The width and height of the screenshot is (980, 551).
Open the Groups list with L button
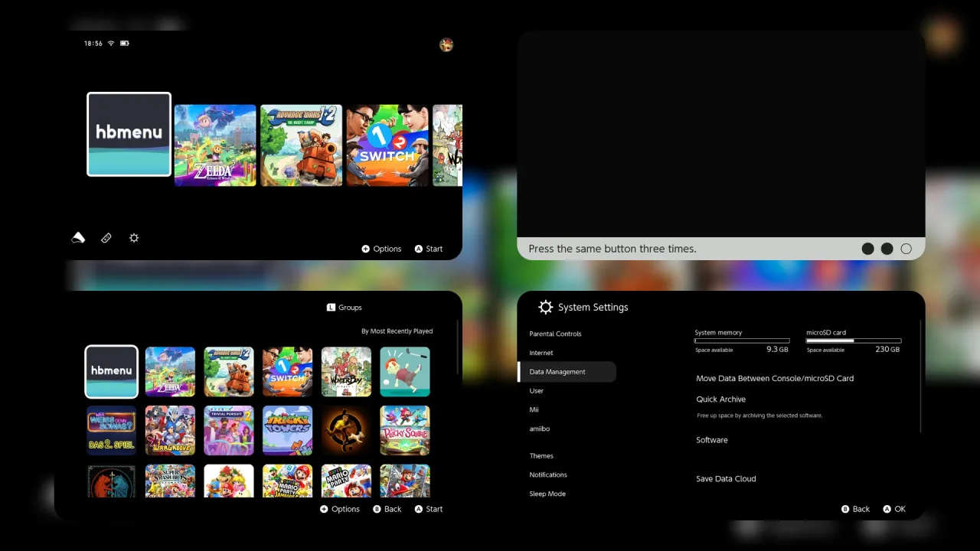pyautogui.click(x=345, y=307)
